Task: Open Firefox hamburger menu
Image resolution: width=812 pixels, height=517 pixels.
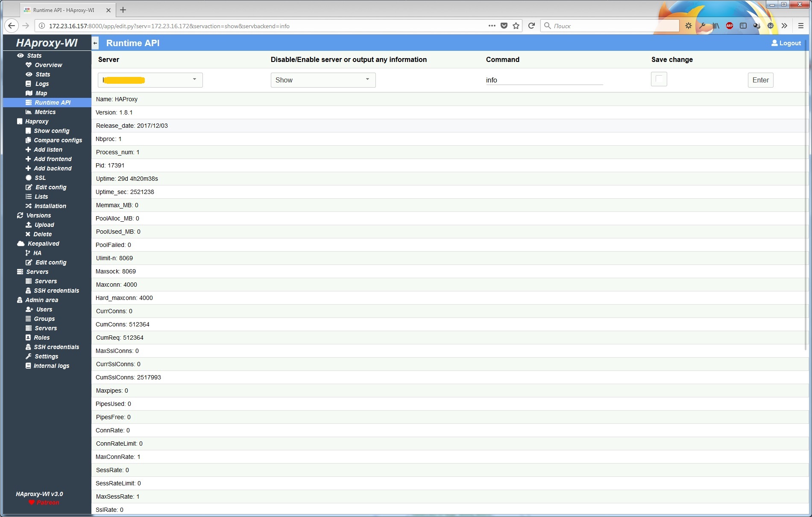Action: (801, 26)
